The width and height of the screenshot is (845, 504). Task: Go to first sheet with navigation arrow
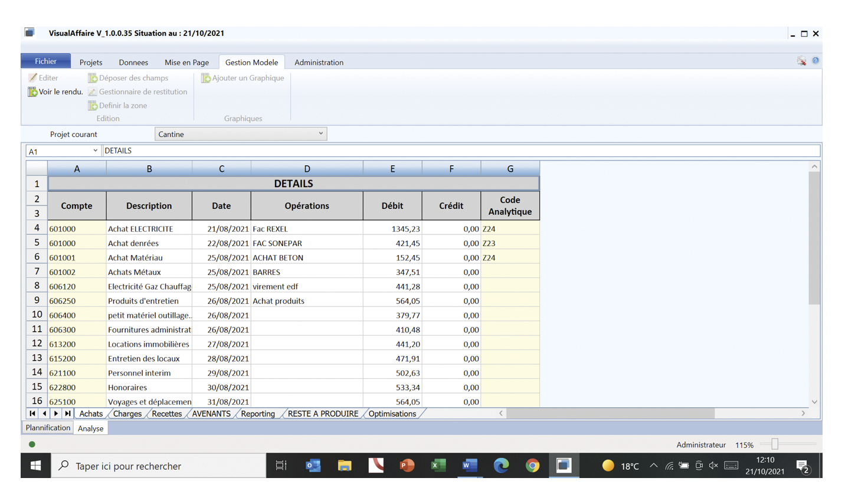pyautogui.click(x=32, y=414)
